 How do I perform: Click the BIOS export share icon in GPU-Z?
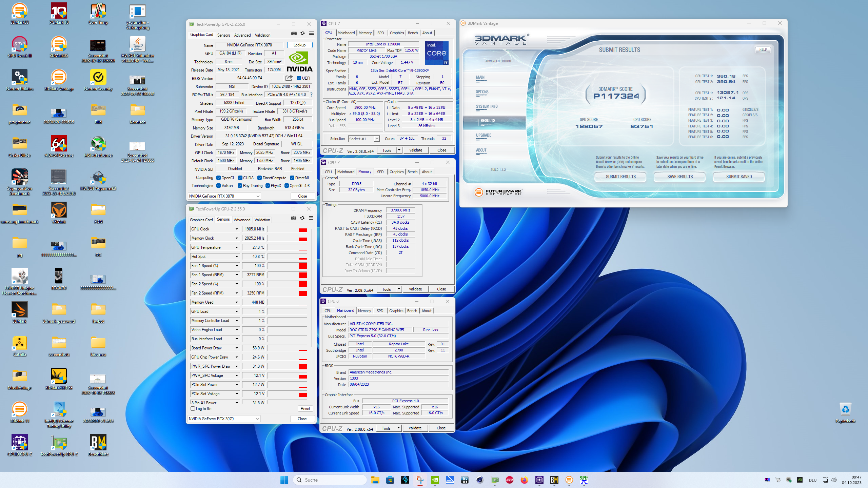click(289, 78)
